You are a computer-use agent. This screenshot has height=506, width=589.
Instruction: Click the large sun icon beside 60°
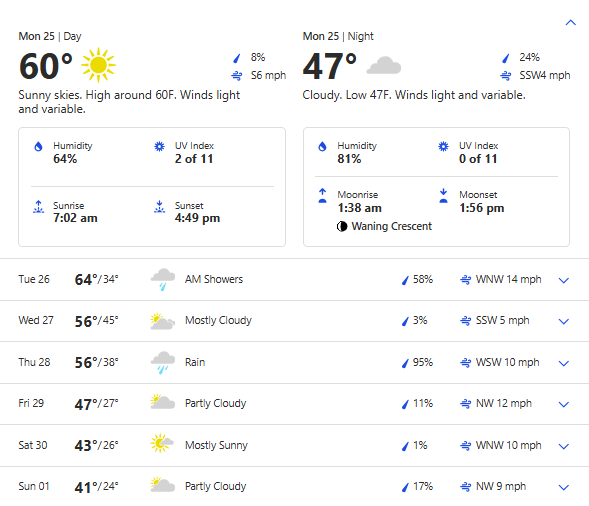(98, 65)
